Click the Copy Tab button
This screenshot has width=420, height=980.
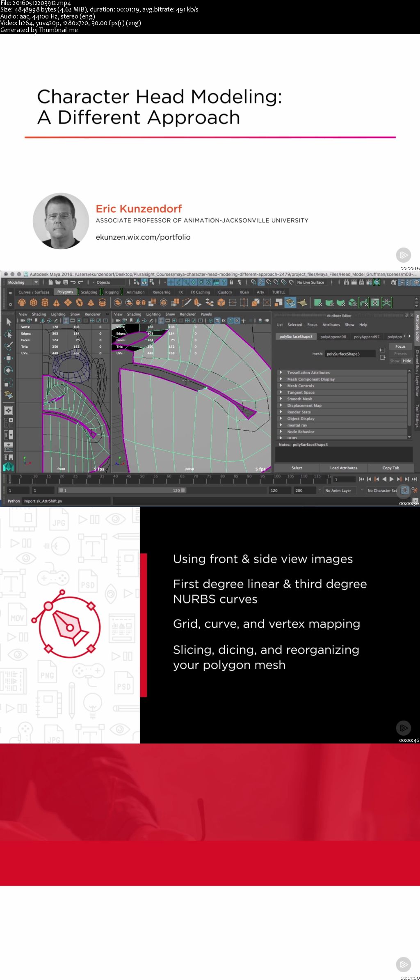pyautogui.click(x=390, y=468)
